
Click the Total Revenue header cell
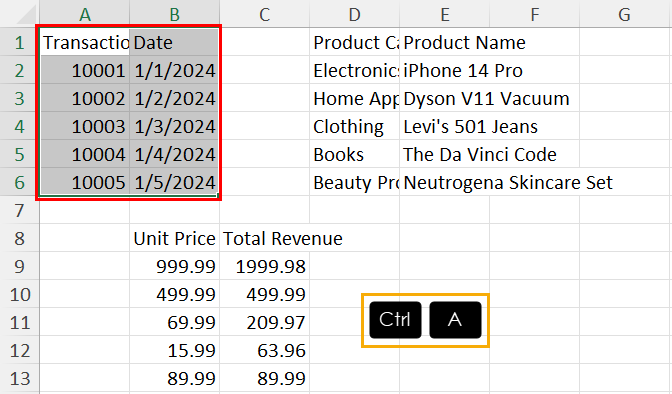pos(264,238)
